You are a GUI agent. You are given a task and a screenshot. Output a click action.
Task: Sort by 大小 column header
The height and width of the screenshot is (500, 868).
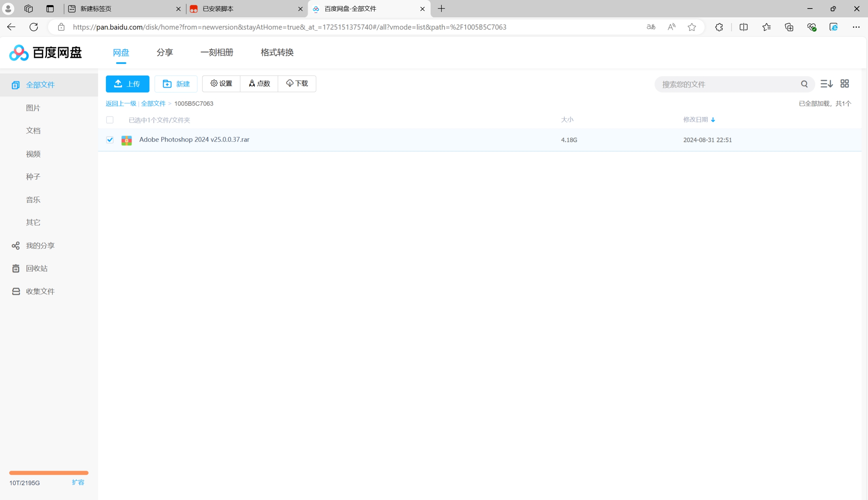tap(567, 120)
